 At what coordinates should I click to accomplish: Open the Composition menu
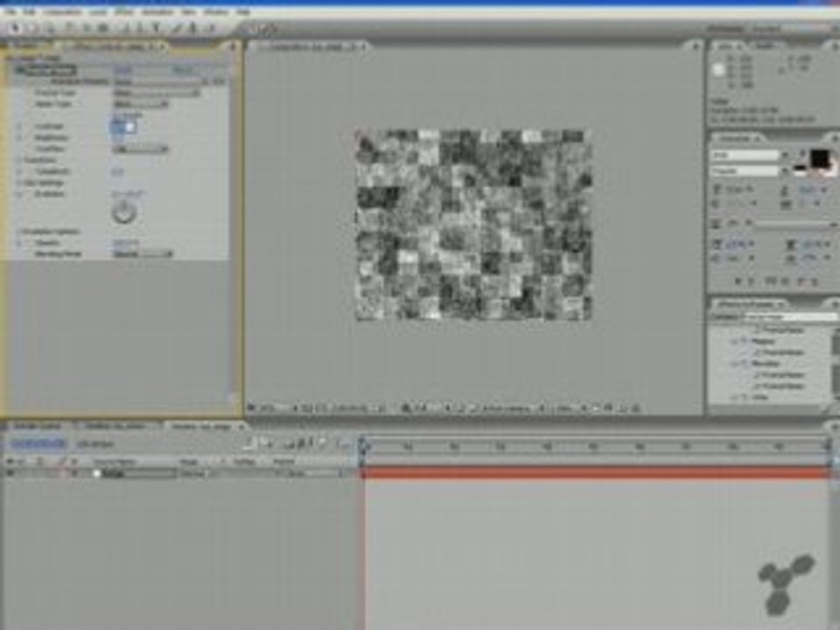point(62,11)
